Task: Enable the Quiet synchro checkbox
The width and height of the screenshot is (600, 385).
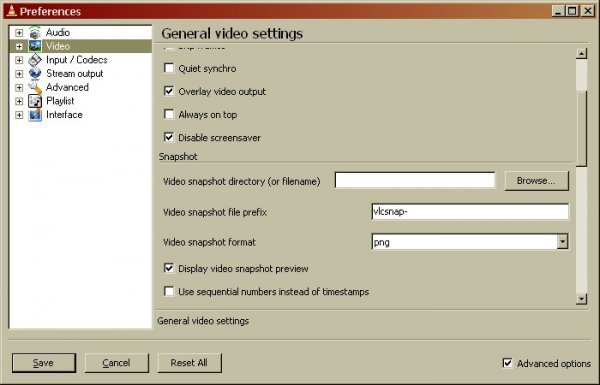Action: tap(169, 68)
